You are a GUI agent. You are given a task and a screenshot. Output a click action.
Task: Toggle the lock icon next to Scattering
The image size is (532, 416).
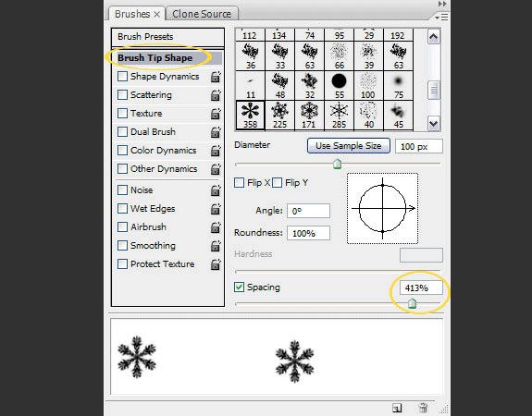coord(216,95)
